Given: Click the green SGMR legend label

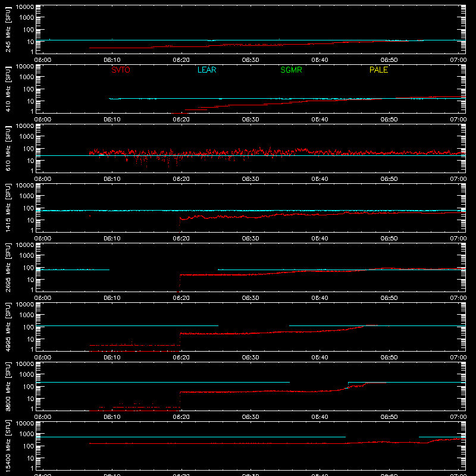Looking at the screenshot, I should (x=291, y=70).
